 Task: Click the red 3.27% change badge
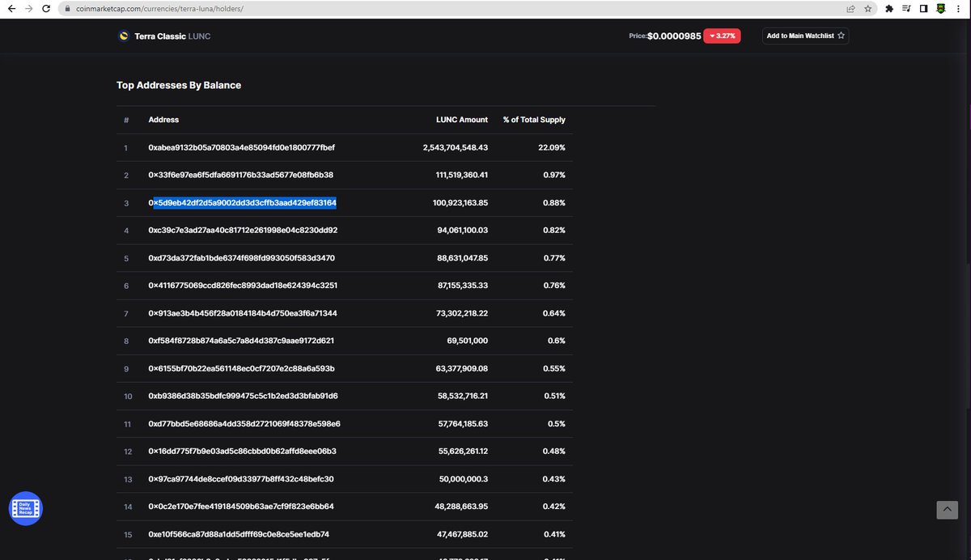(x=722, y=36)
